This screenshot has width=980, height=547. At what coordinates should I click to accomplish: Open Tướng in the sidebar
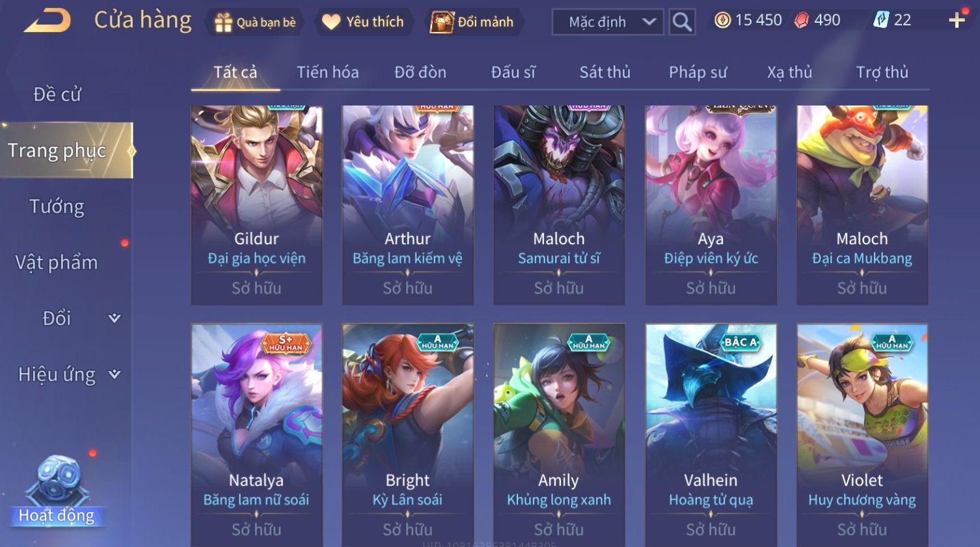[57, 206]
